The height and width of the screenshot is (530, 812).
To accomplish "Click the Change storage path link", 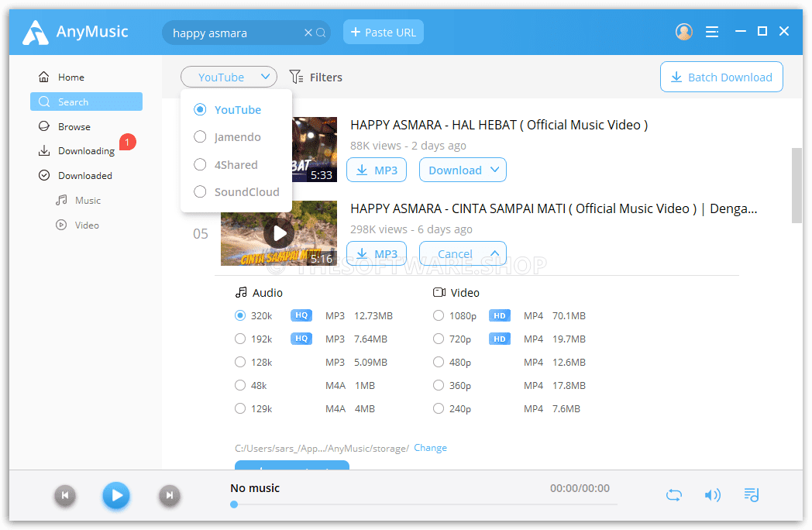I will pyautogui.click(x=430, y=448).
